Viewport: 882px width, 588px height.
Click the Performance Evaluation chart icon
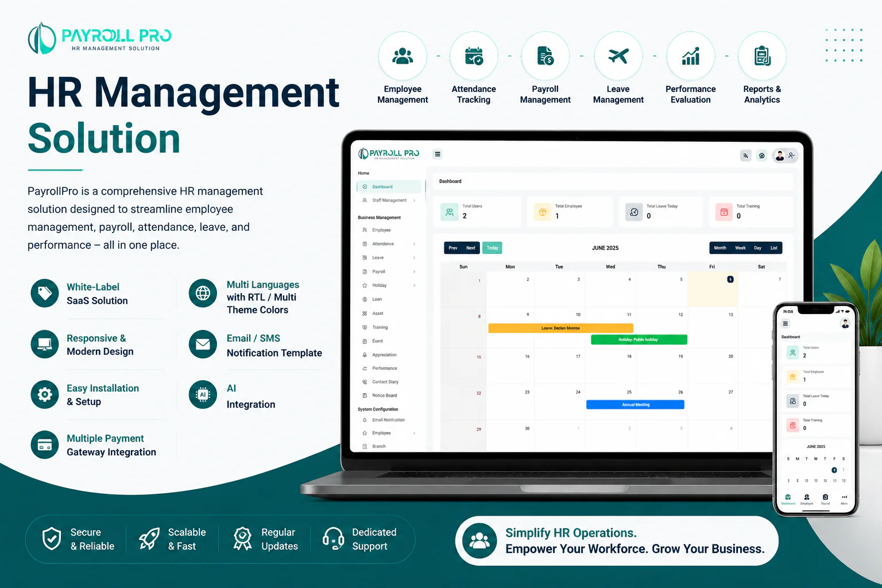tap(690, 56)
